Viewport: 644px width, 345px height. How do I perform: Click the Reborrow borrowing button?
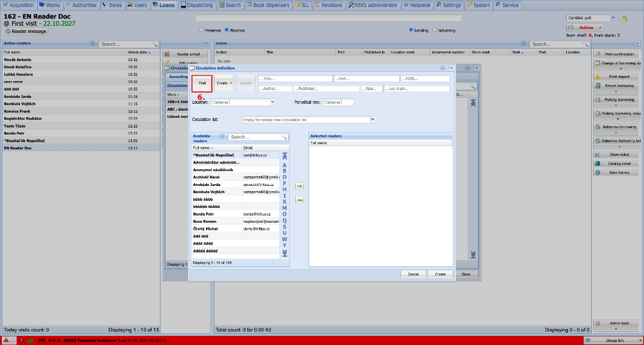[617, 127]
